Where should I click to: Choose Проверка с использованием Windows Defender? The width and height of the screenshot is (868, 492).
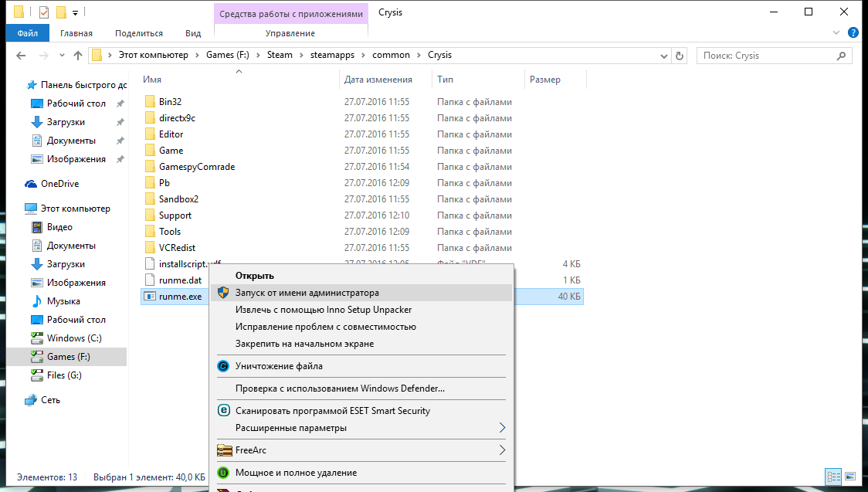click(361, 389)
